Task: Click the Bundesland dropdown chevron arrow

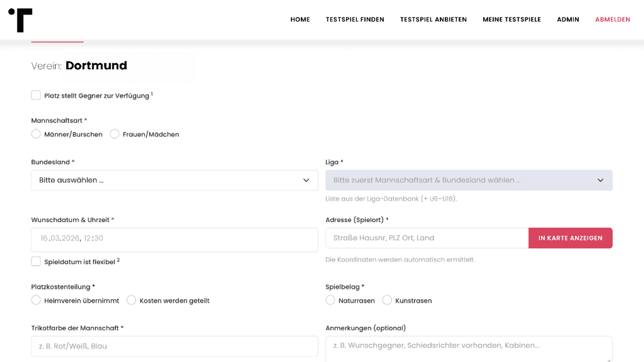Action: point(306,180)
